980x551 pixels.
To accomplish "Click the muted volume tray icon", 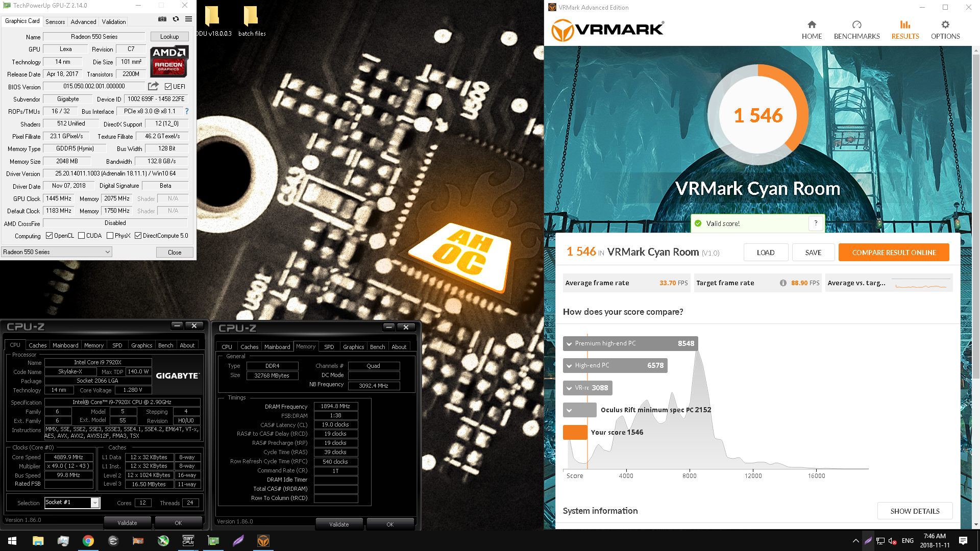I will 893,541.
